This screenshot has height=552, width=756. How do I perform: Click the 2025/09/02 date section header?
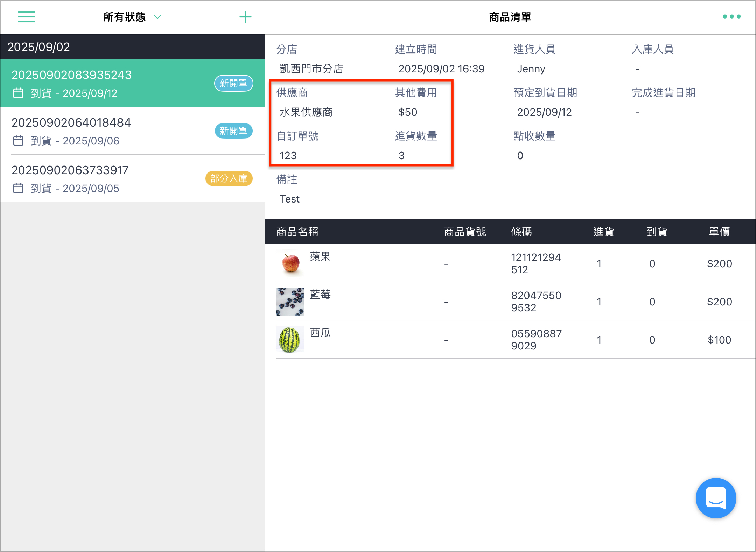[x=133, y=47]
